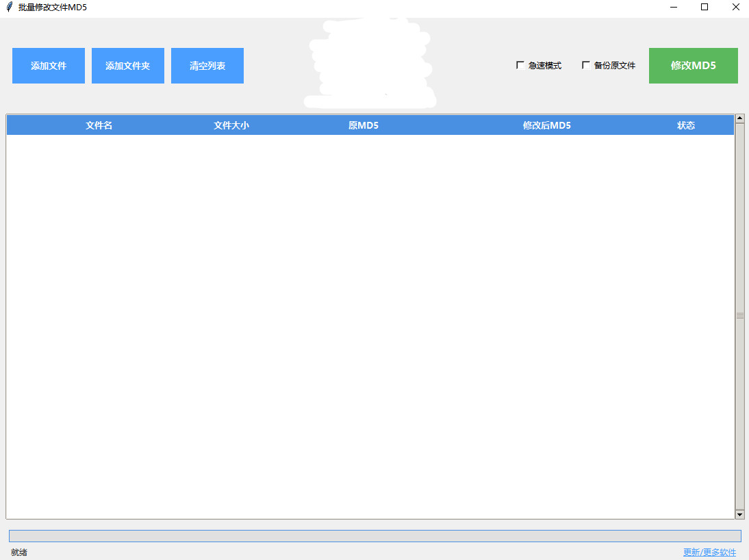Image resolution: width=749 pixels, height=560 pixels.
Task: Maximize the 批量修改文件MD5 window
Action: tap(704, 7)
